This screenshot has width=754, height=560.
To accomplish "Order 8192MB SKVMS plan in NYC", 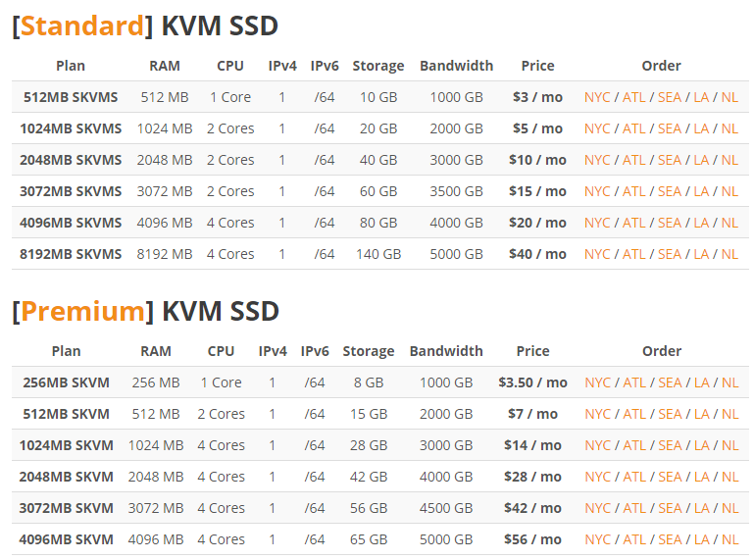I will pos(597,254).
